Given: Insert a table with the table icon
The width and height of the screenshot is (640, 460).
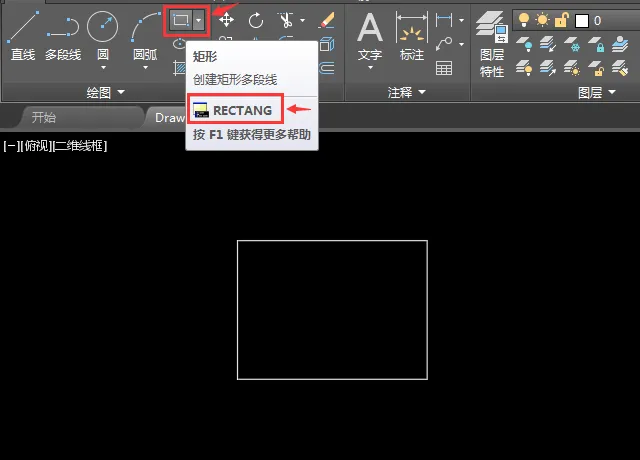Looking at the screenshot, I should [444, 68].
